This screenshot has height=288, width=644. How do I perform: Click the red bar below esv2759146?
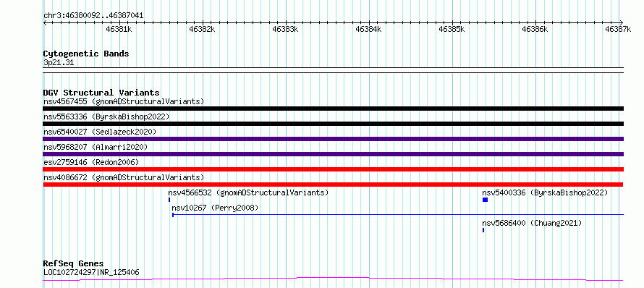[333, 169]
